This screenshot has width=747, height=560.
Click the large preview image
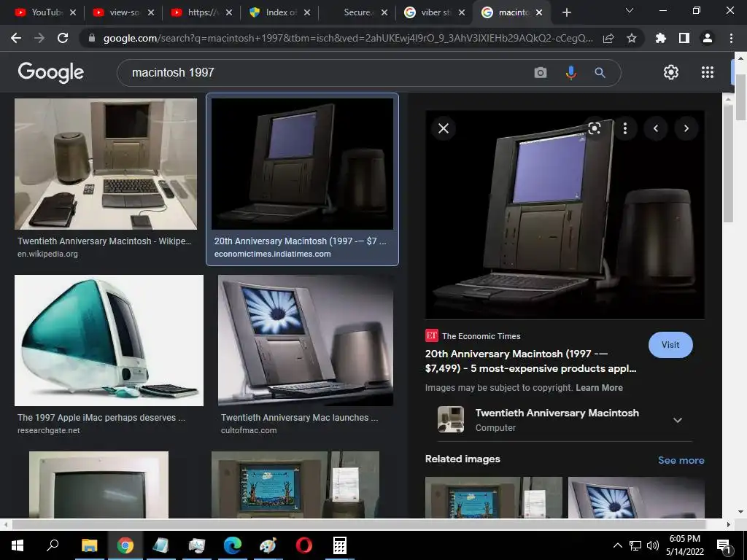[565, 215]
